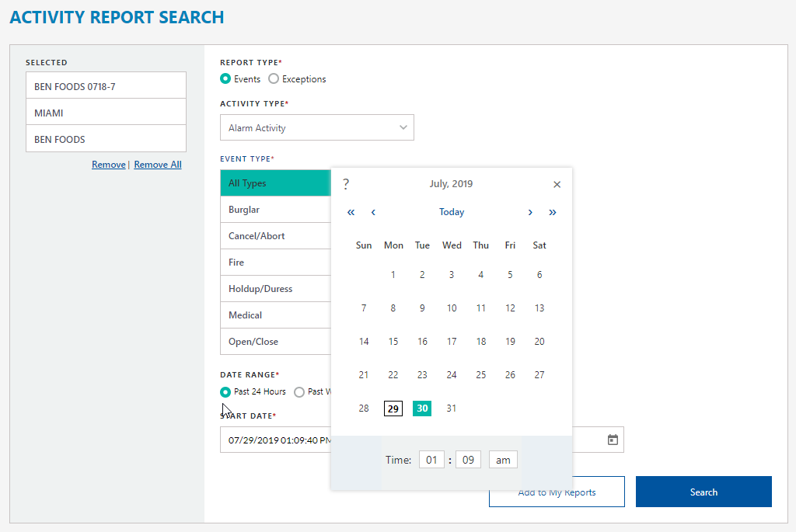Pick July 4 in the calendar
The image size is (796, 532).
(480, 275)
